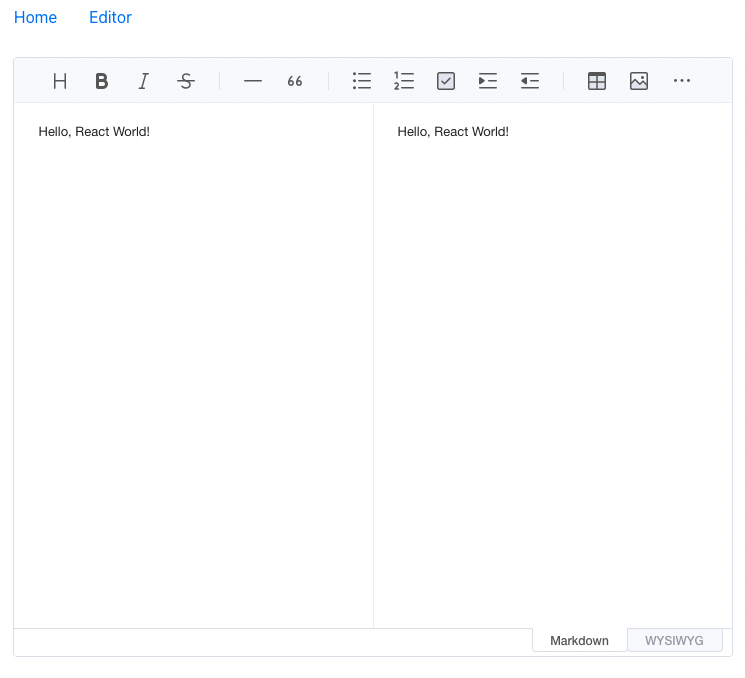Insert a task checkbox list

(x=446, y=81)
